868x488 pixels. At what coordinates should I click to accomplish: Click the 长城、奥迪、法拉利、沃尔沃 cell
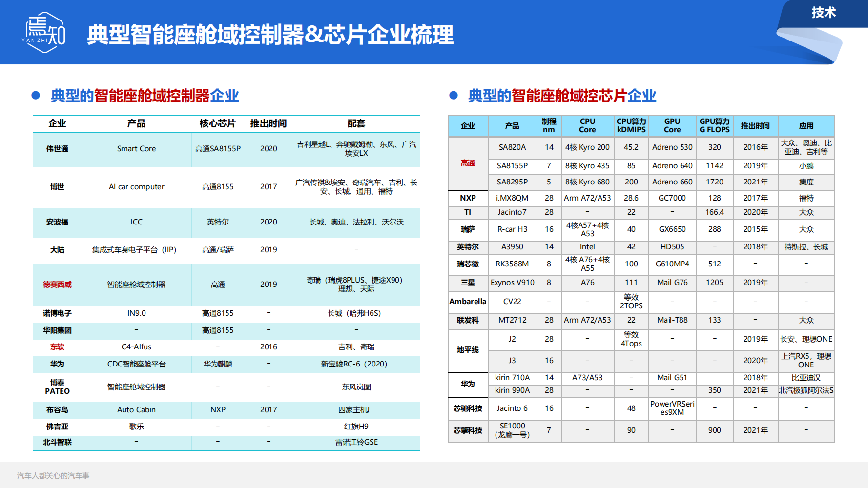(x=356, y=222)
